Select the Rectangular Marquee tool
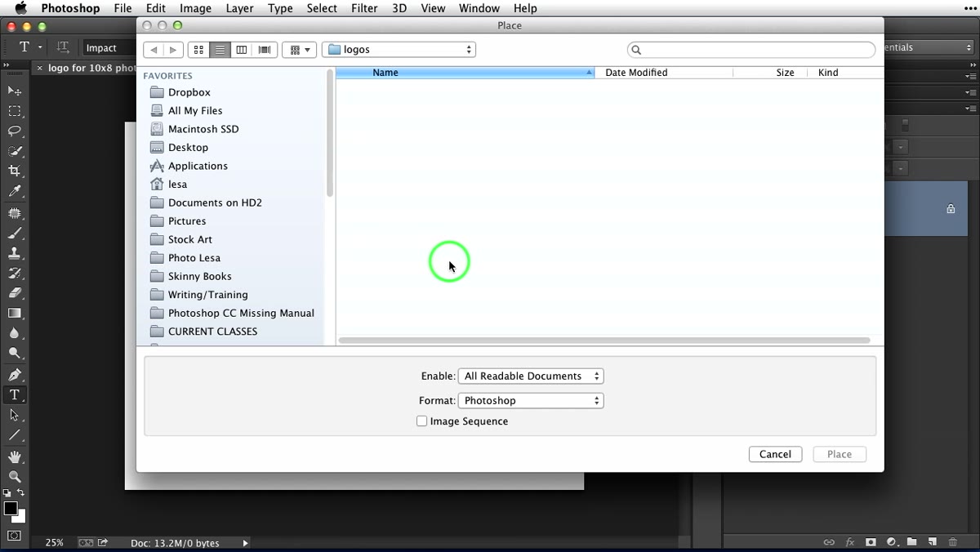 pos(15,111)
